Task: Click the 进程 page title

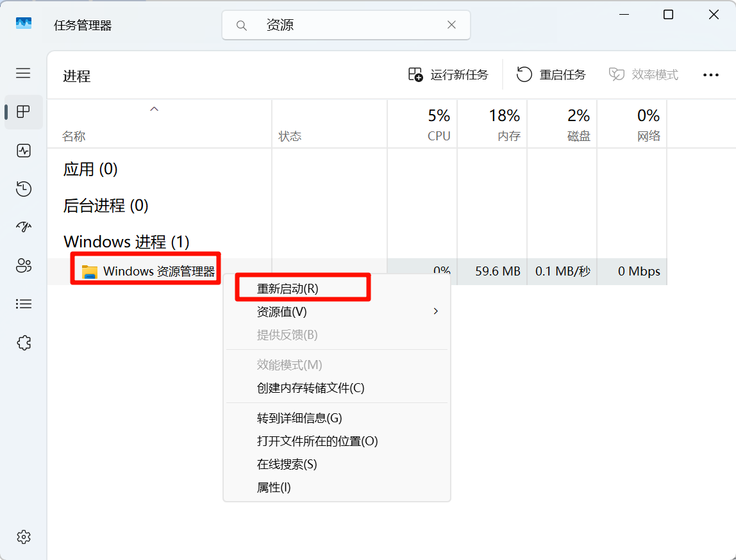Action: pos(76,76)
